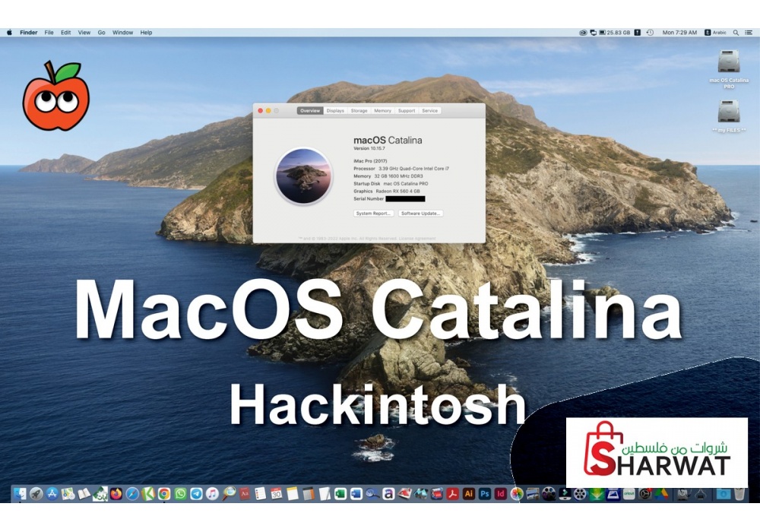Switch to the Service tab

(429, 110)
